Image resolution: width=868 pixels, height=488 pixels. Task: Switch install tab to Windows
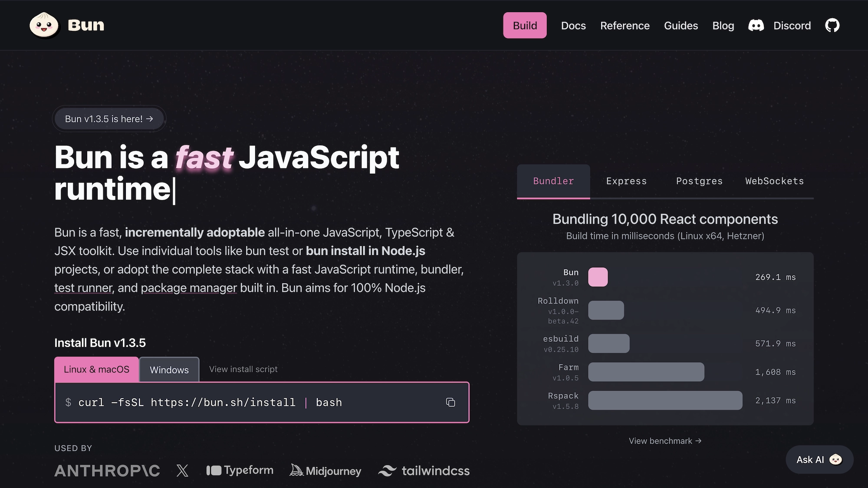(169, 370)
